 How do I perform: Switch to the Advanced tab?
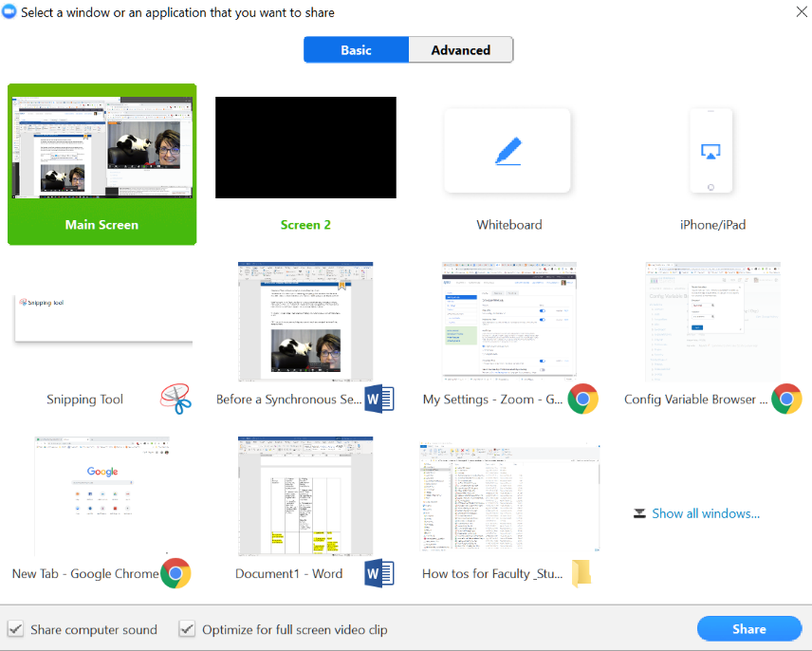pyautogui.click(x=461, y=49)
